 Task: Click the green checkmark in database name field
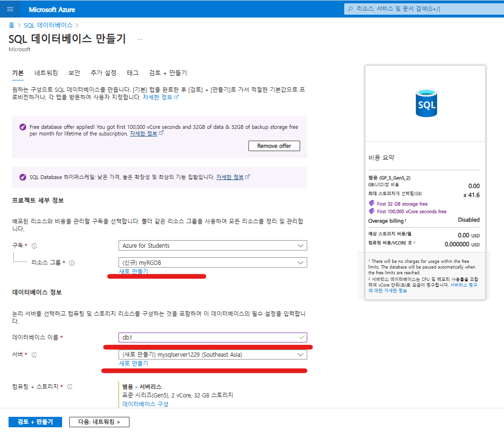302,337
